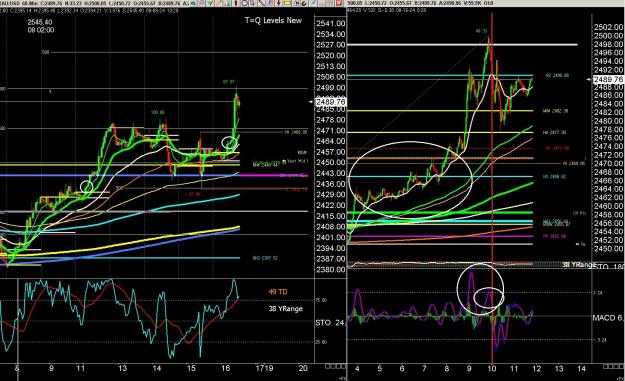Click the red X button on the toolbar

point(339,3)
